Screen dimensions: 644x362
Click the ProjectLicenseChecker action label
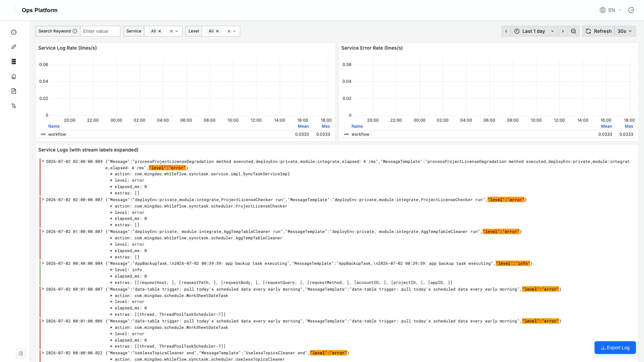coord(201,206)
